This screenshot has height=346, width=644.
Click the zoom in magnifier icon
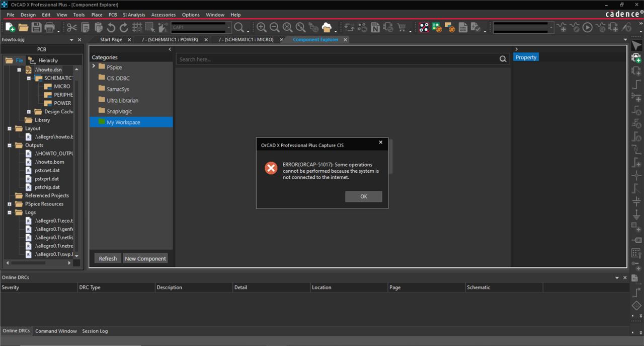click(x=262, y=27)
